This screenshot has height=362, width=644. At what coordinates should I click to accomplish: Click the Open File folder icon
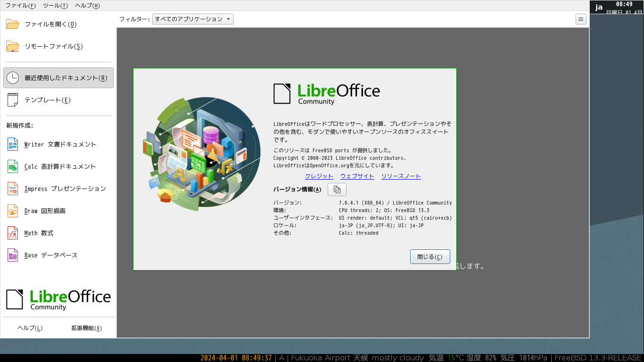(x=12, y=24)
